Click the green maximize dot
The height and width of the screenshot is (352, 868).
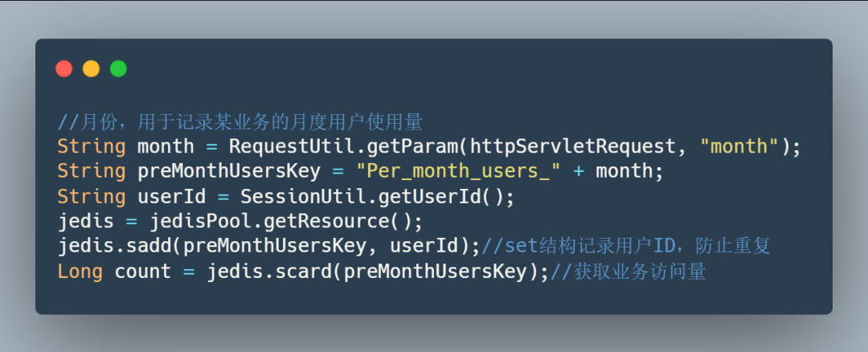coord(118,68)
